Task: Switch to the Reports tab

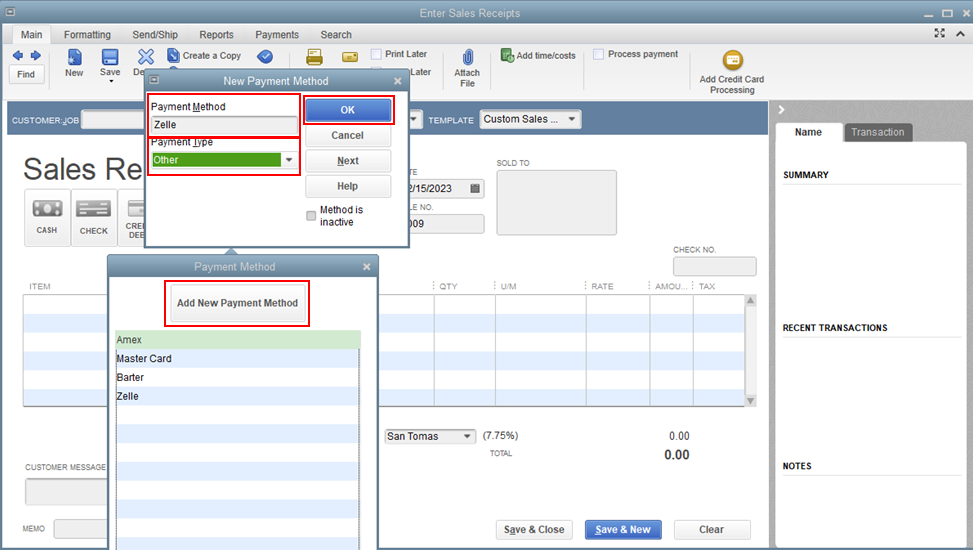Action: pos(217,35)
